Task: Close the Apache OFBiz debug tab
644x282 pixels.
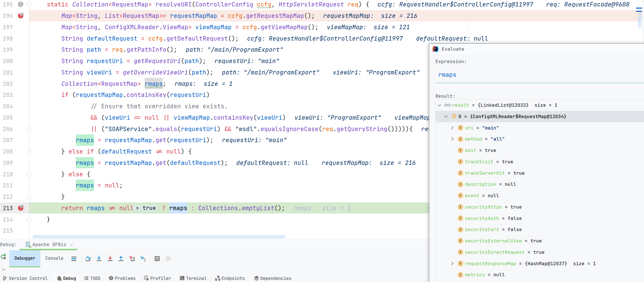Action: (71, 244)
